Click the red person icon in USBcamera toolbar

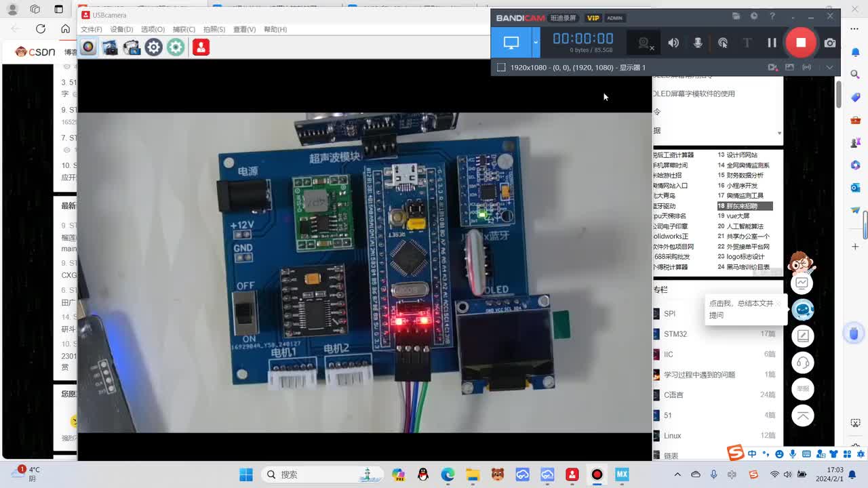pos(201,47)
